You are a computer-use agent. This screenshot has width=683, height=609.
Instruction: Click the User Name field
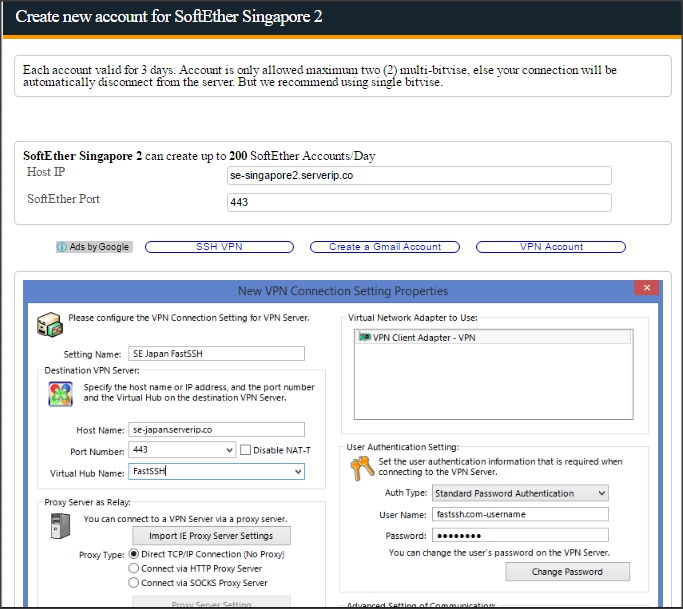[x=520, y=514]
